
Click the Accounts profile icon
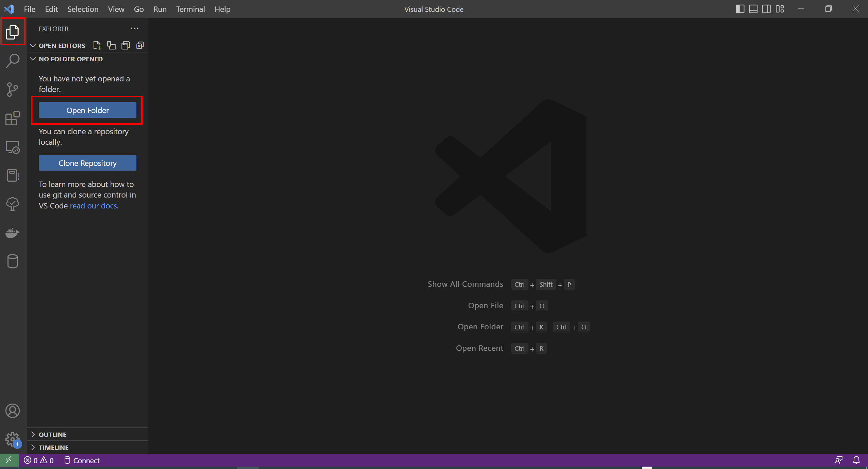coord(13,411)
